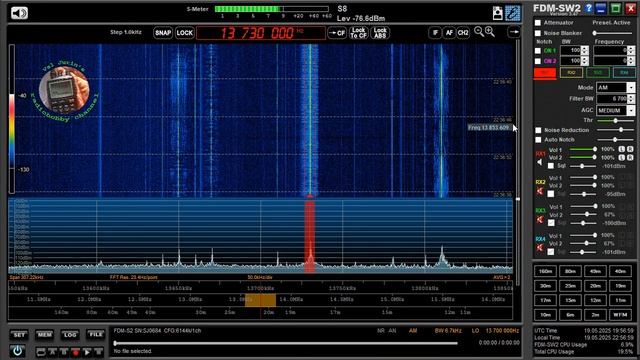
Task: Unmute RX3 speaker icon
Action: tap(540, 220)
